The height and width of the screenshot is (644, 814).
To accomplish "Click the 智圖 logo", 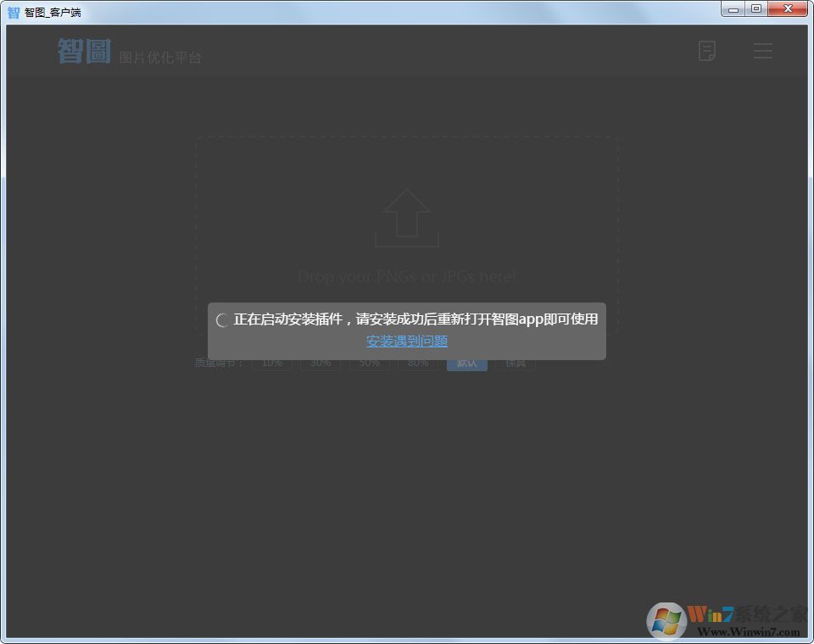I will point(84,51).
